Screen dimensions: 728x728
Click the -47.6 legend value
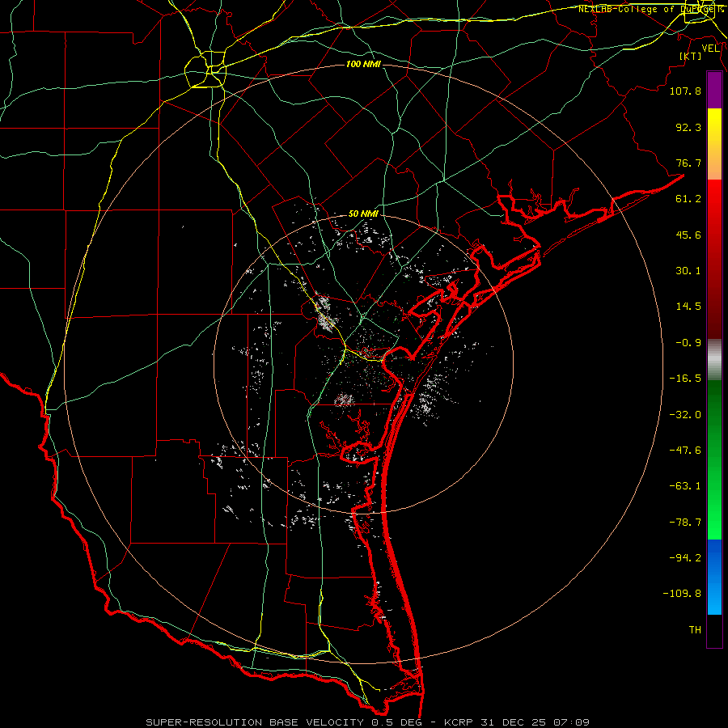pyautogui.click(x=685, y=451)
